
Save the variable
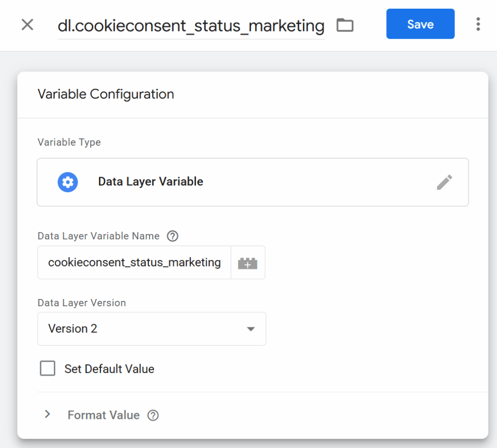coord(420,24)
